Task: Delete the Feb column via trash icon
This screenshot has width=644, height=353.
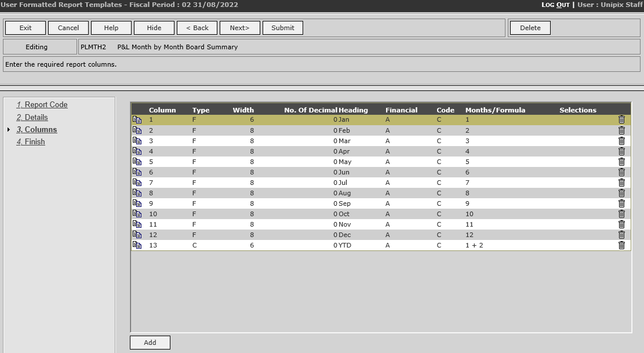Action: tap(621, 130)
